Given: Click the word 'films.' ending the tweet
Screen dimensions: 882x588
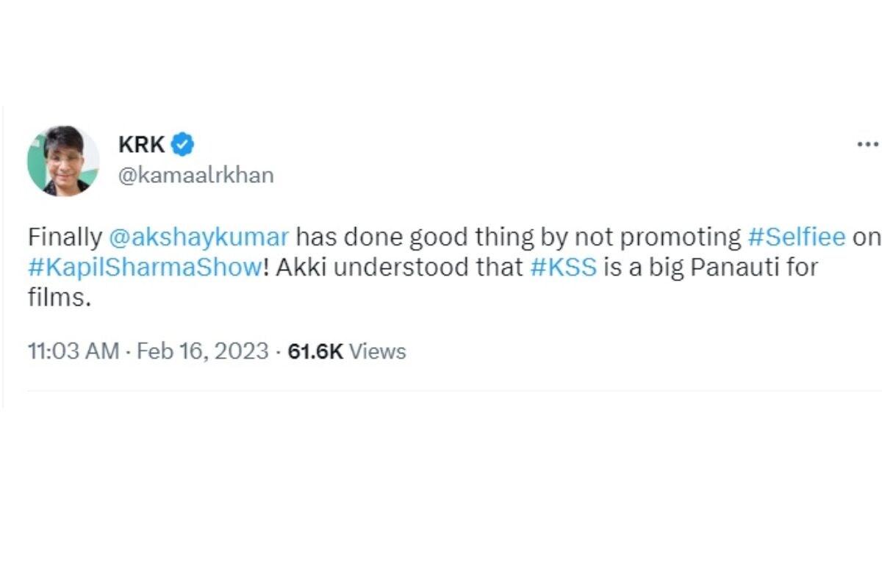Looking at the screenshot, I should (58, 298).
